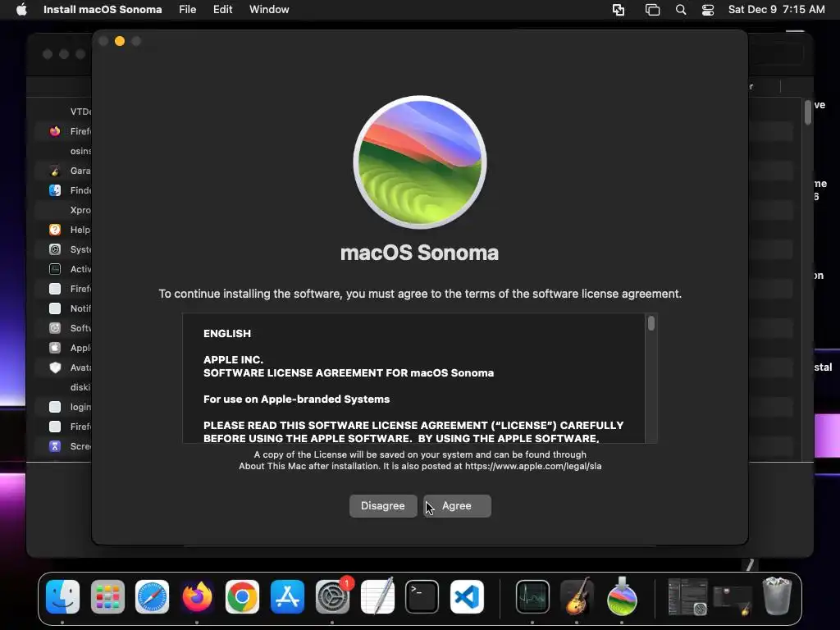Image resolution: width=840 pixels, height=630 pixels.
Task: Open the Window menu
Action: [269, 10]
